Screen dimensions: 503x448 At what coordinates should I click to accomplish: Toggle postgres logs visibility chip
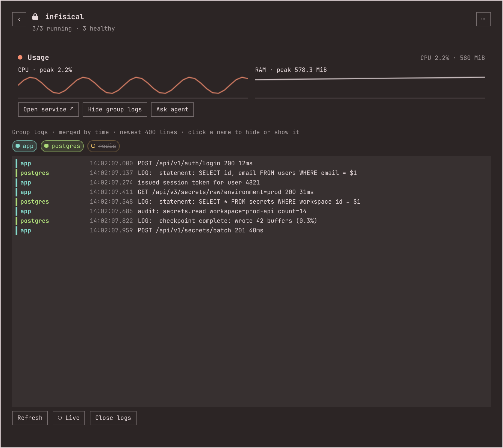point(62,146)
